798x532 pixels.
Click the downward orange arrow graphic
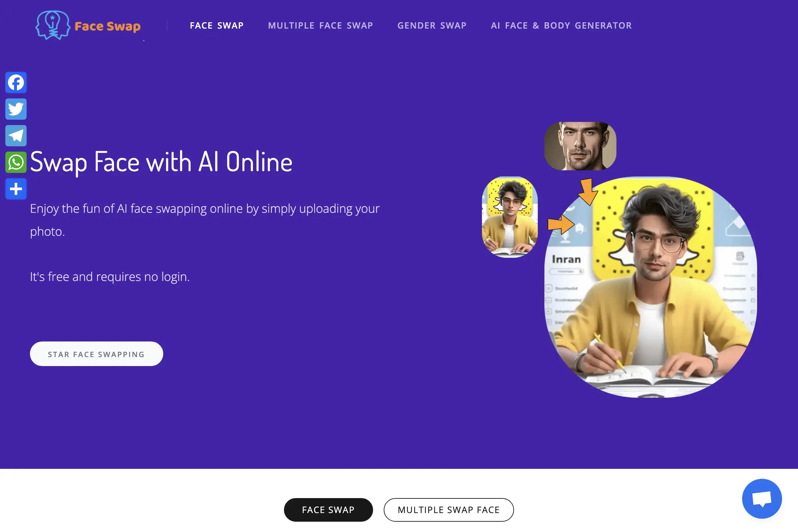click(588, 192)
